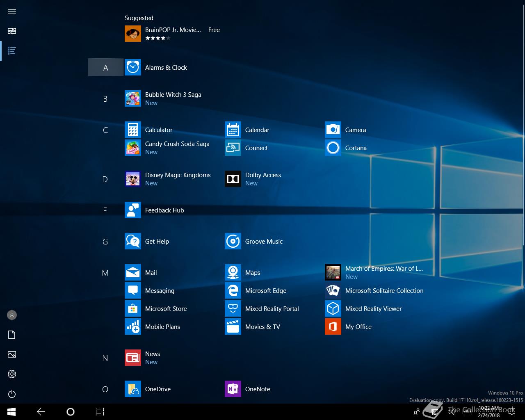Screen dimensions: 525x420
Task: Jump via letter N header
Action: (105, 358)
